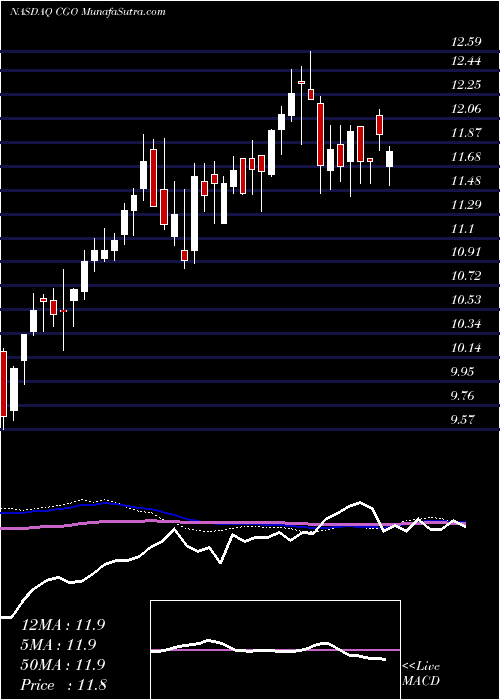500x700 pixels.
Task: Click the 10.72 price label
Action: [x=466, y=276]
